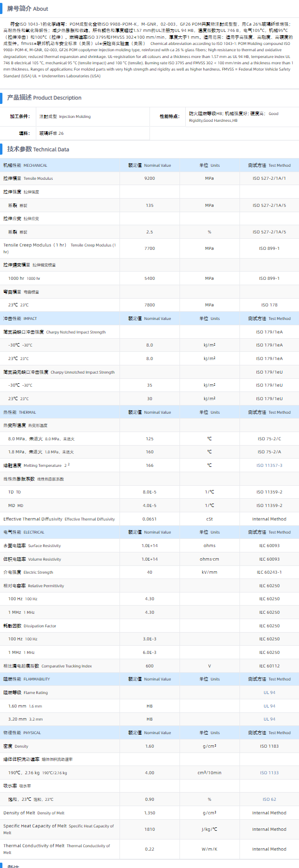Click the Density of Melt value 1.350
The height and width of the screenshot is (868, 299).
point(149,813)
